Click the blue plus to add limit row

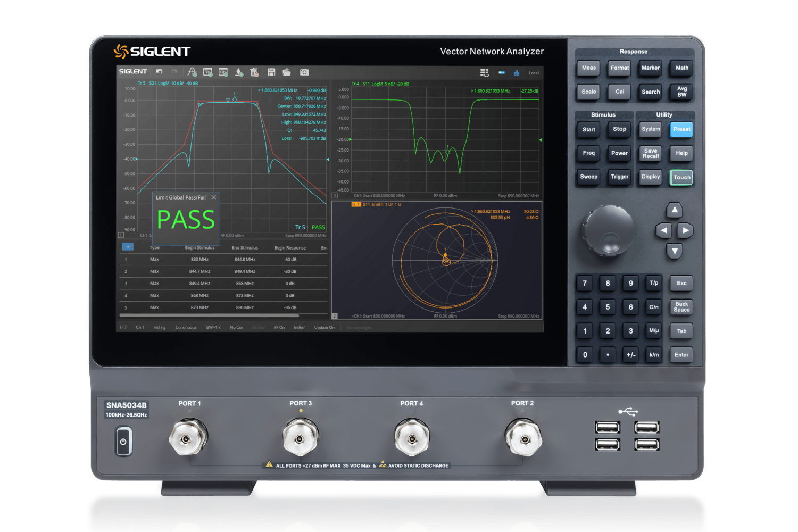(128, 247)
